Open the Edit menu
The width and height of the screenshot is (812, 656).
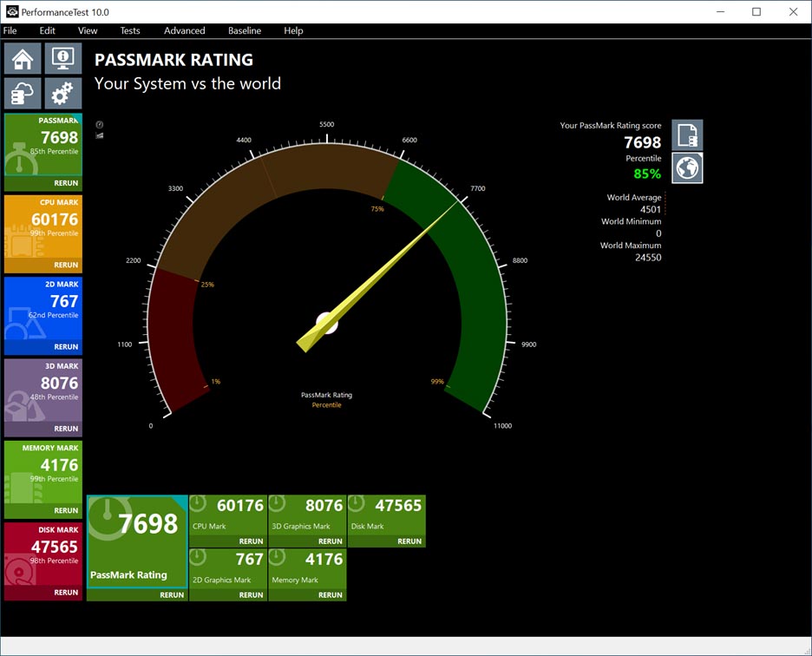click(47, 30)
